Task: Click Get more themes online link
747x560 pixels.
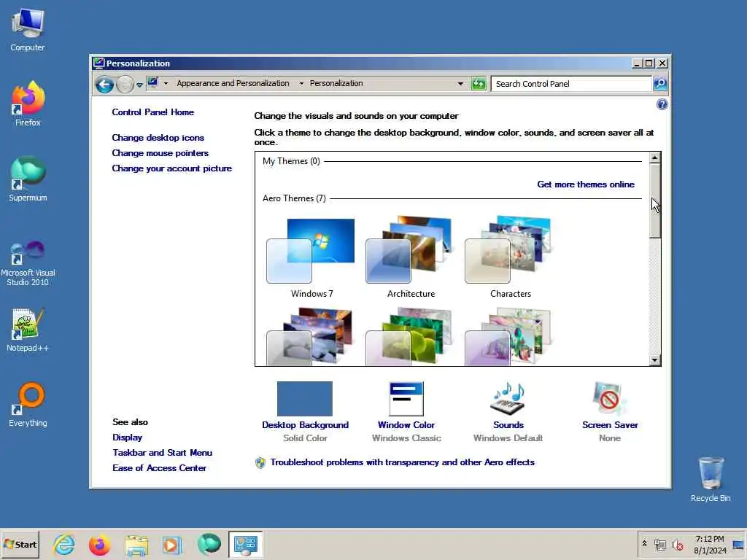Action: point(586,184)
